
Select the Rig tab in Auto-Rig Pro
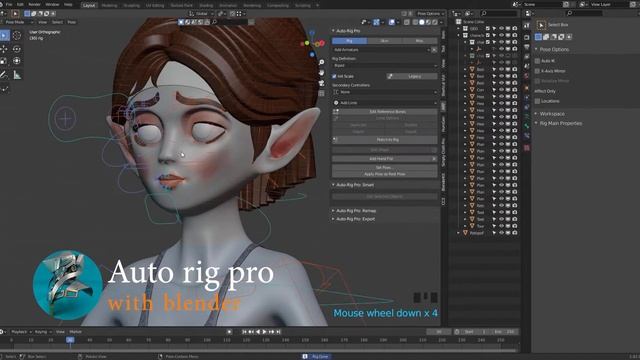coord(349,41)
